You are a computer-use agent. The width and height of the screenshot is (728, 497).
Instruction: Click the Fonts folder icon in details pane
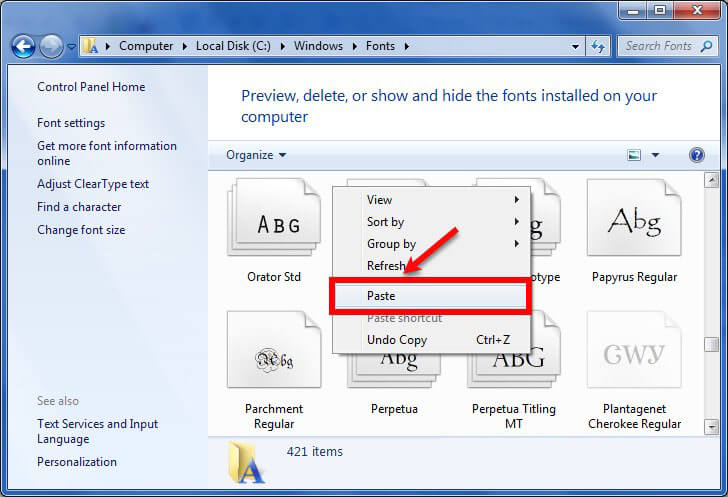247,462
